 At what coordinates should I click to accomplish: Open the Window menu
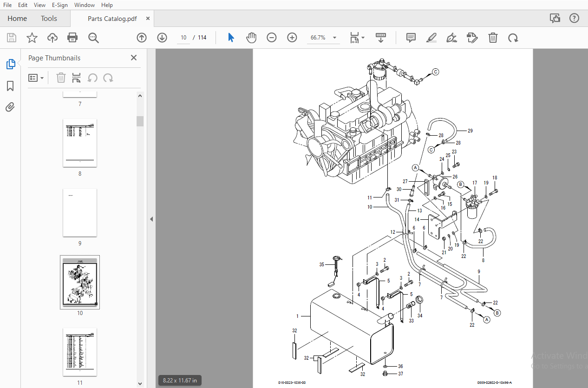click(85, 5)
